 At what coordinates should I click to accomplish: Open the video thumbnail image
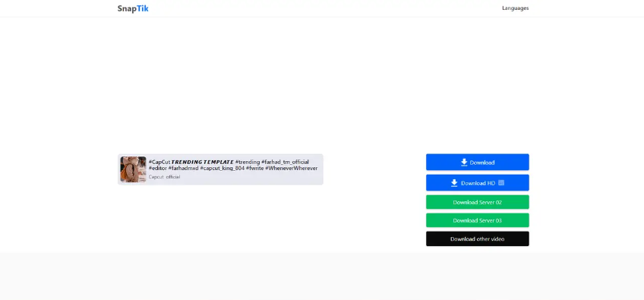(133, 169)
